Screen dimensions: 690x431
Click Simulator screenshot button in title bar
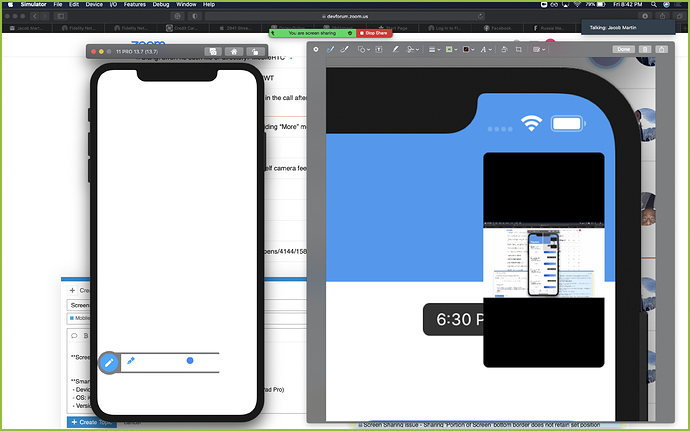click(213, 52)
